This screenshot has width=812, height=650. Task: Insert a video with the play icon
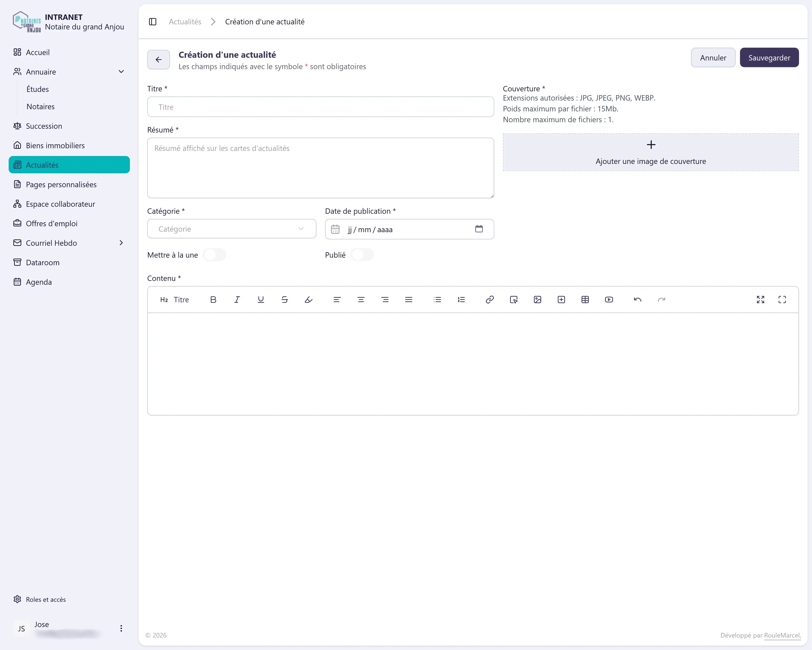pyautogui.click(x=609, y=300)
